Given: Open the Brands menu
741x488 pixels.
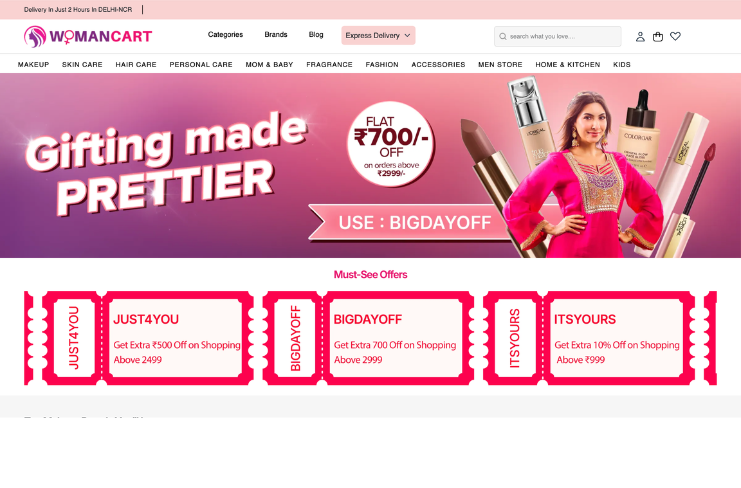Looking at the screenshot, I should point(276,34).
